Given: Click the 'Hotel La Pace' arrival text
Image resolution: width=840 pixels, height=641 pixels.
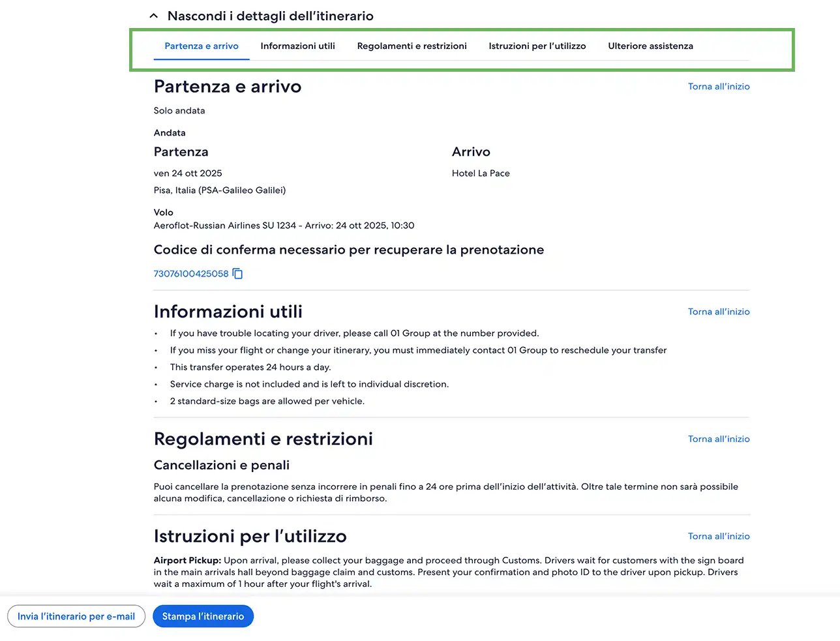Looking at the screenshot, I should tap(481, 173).
